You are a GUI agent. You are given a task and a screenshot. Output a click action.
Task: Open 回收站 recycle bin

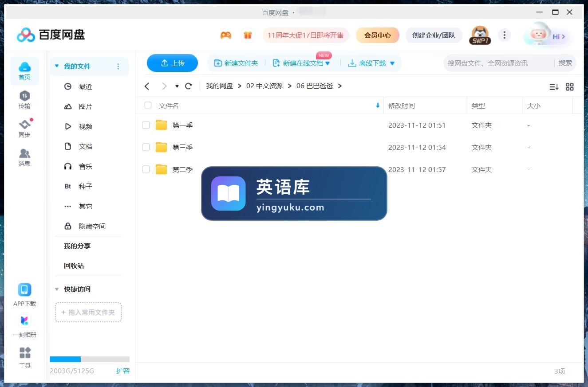(x=74, y=266)
